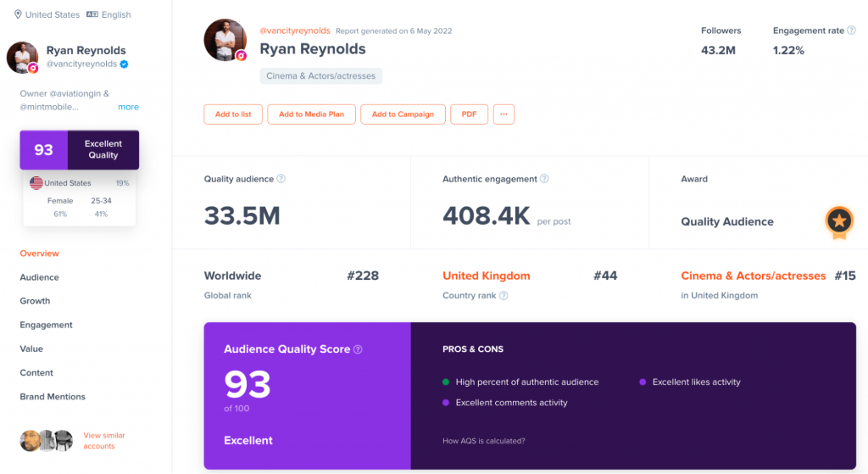Click the Instagram badge on header profile photo
The height and width of the screenshot is (474, 868).
tap(242, 55)
